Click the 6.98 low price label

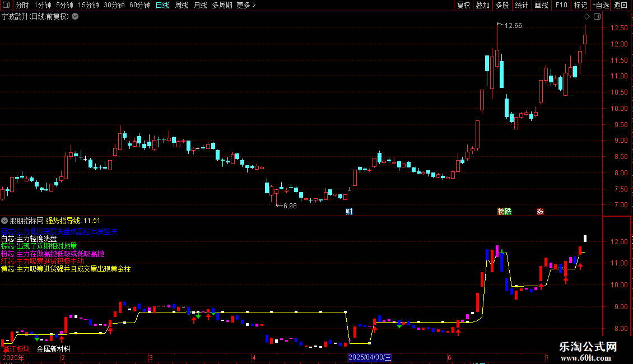(x=290, y=206)
